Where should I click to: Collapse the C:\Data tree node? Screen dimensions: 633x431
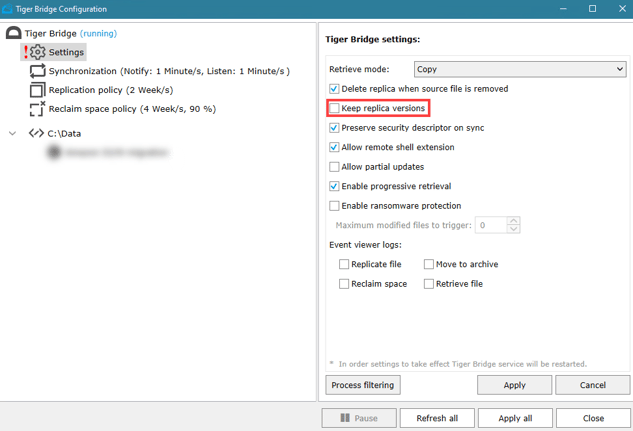(x=13, y=133)
